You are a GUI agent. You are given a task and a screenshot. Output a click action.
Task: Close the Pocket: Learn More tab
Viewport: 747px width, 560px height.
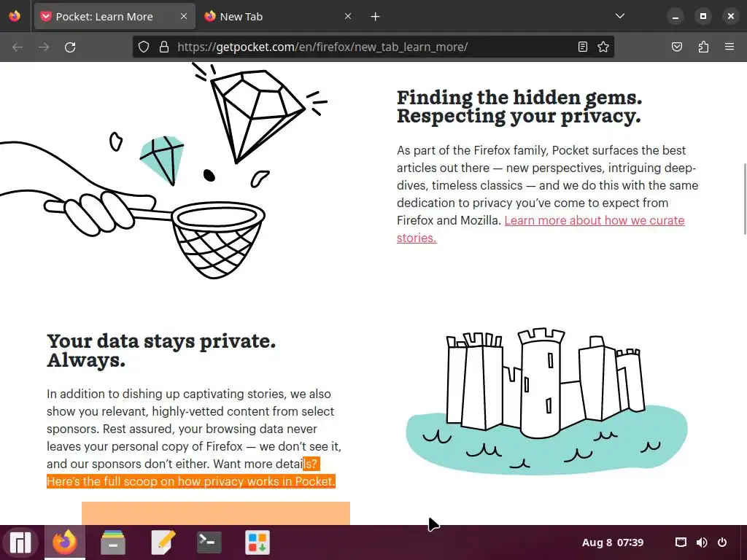[184, 17]
